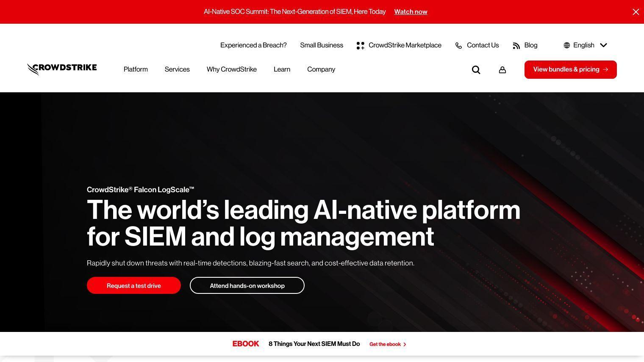Image resolution: width=644 pixels, height=362 pixels.
Task: Click the hero headline about AI-native platform
Action: (303, 223)
